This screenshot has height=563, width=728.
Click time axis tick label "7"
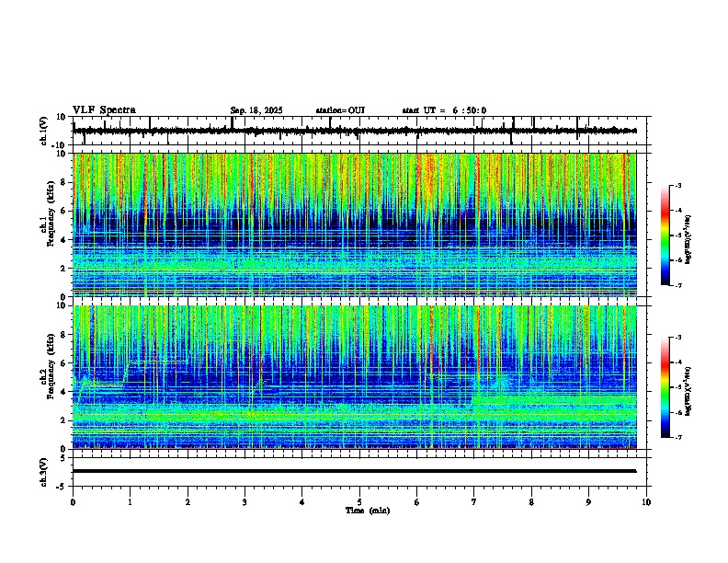coord(474,502)
